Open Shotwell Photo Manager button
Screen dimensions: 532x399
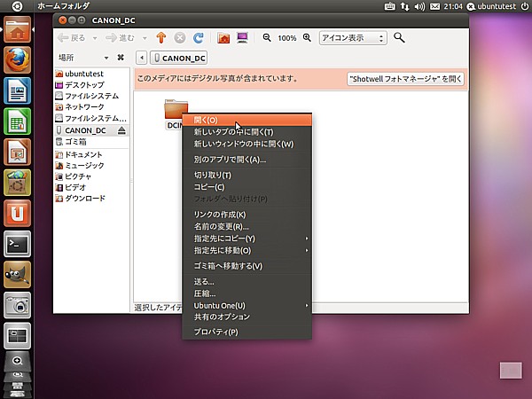406,79
